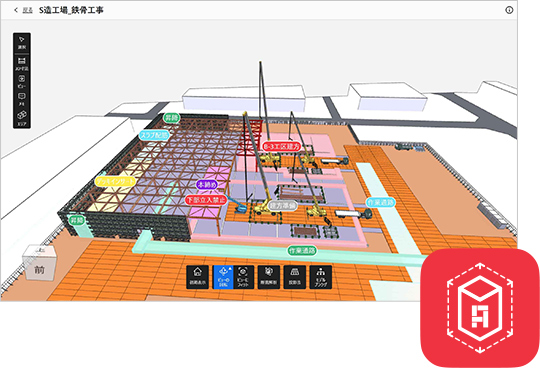540x368 pixels.
Task: Open the section analysis tool
Action: click(x=269, y=277)
